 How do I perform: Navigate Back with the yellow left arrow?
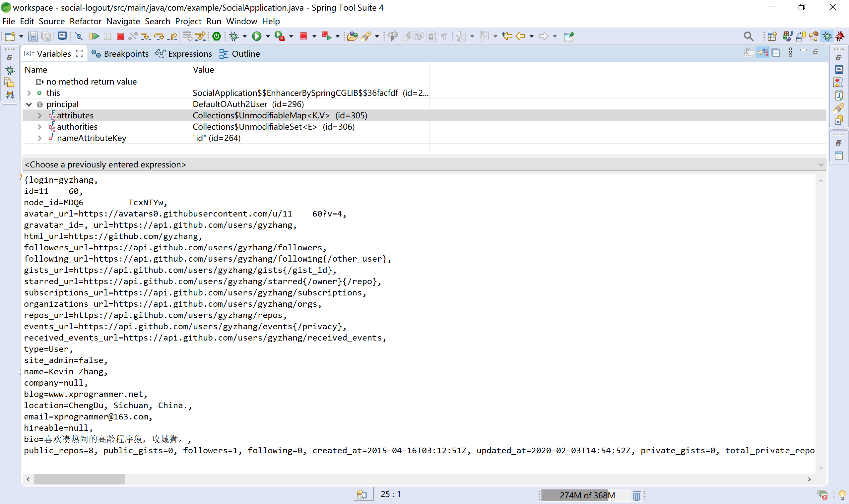(x=520, y=36)
